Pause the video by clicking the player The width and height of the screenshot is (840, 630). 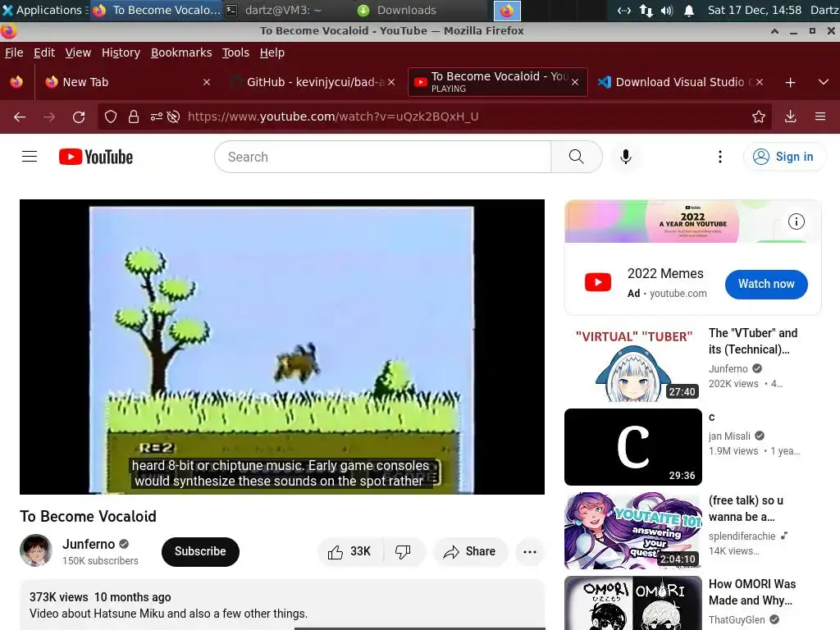coord(282,347)
